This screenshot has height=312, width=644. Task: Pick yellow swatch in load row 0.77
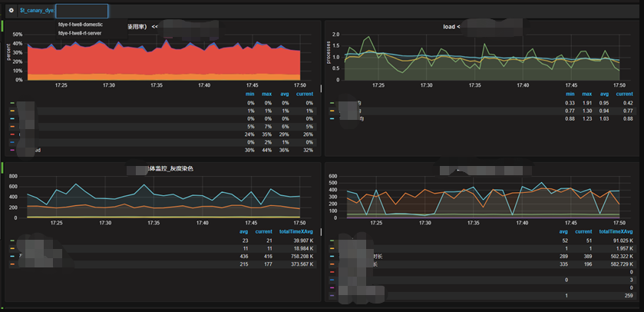click(332, 111)
